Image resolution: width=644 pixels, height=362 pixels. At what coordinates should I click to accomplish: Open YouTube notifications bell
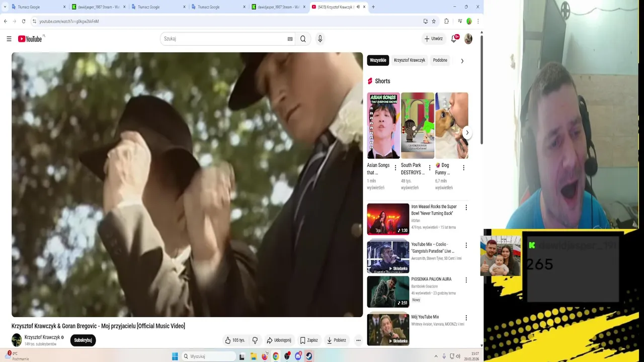[454, 39]
